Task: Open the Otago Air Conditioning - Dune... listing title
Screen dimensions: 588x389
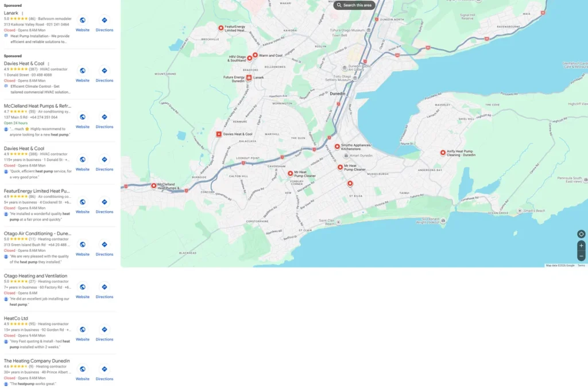Action: tap(37, 234)
